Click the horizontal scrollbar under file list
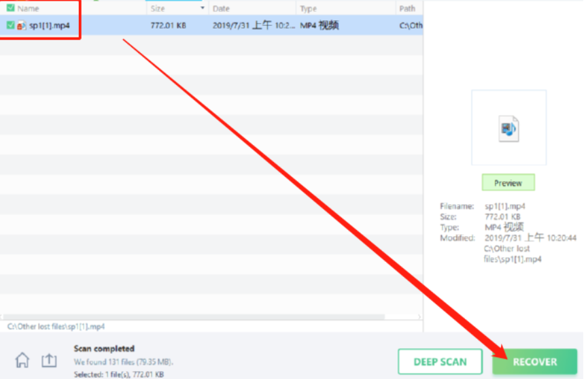This screenshot has height=379, width=588. tap(194, 316)
